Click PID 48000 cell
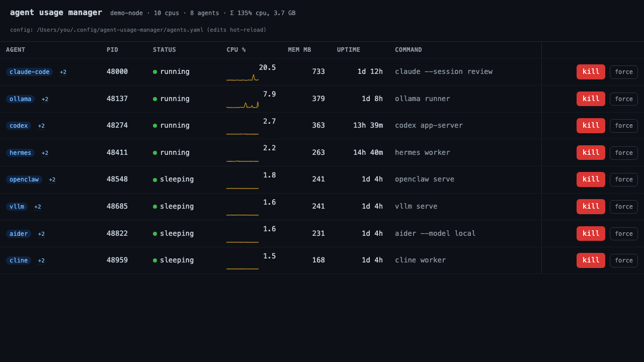The height and width of the screenshot is (362, 644). [117, 72]
